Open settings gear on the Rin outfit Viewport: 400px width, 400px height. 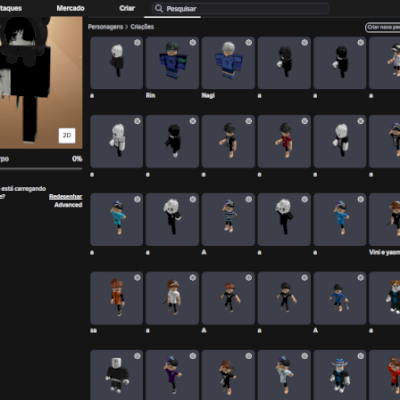click(193, 42)
